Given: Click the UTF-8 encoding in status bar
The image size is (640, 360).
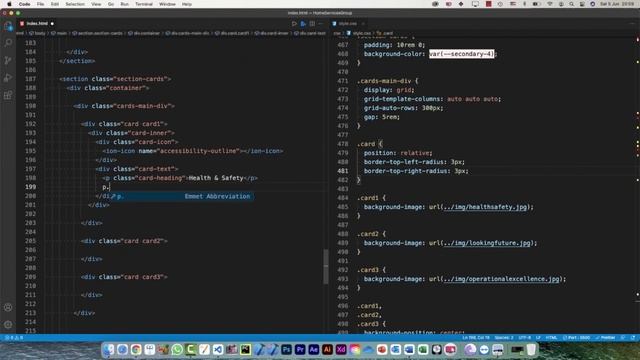Looking at the screenshot, I should pyautogui.click(x=524, y=338).
